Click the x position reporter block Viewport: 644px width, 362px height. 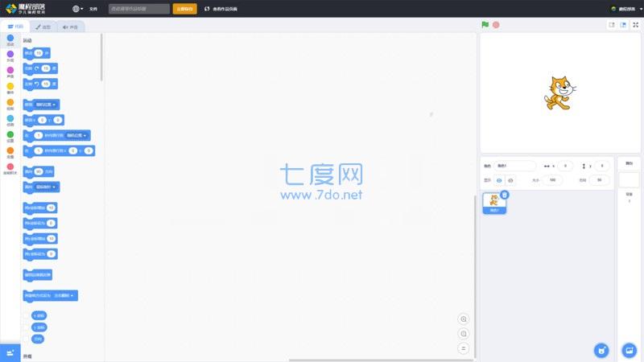[39, 315]
